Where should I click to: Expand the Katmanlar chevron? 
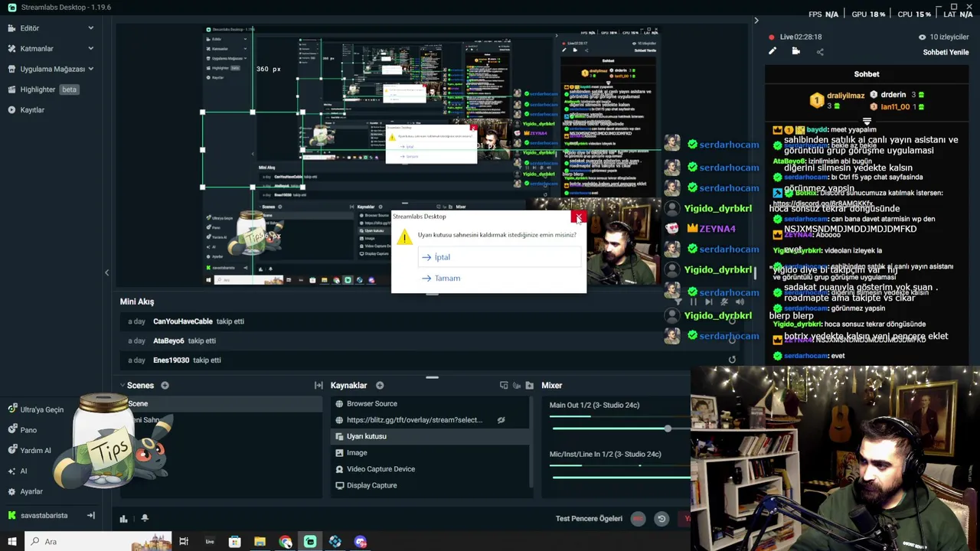(90, 48)
